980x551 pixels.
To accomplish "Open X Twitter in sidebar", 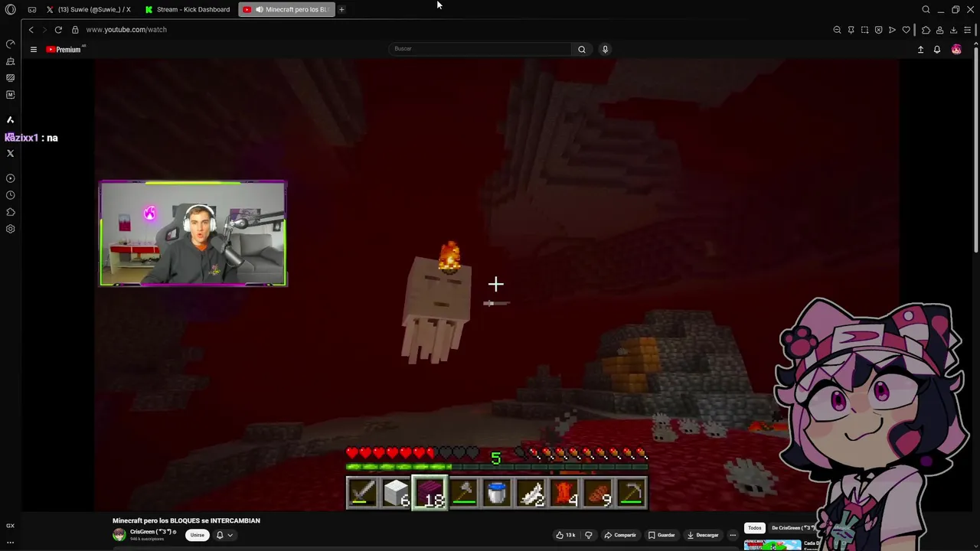I will coord(10,154).
